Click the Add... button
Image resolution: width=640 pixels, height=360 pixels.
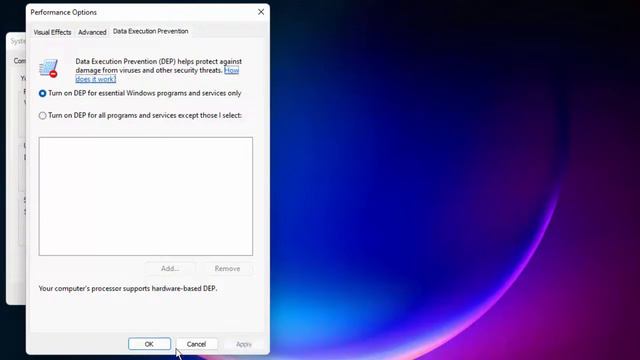tap(170, 269)
